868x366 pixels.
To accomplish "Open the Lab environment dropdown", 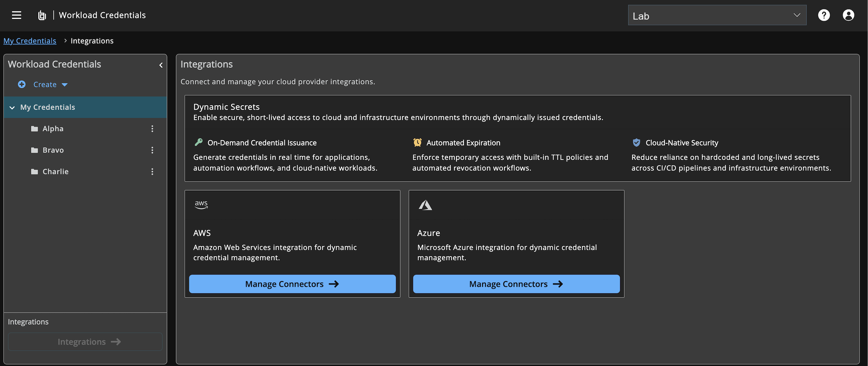I will [x=717, y=15].
